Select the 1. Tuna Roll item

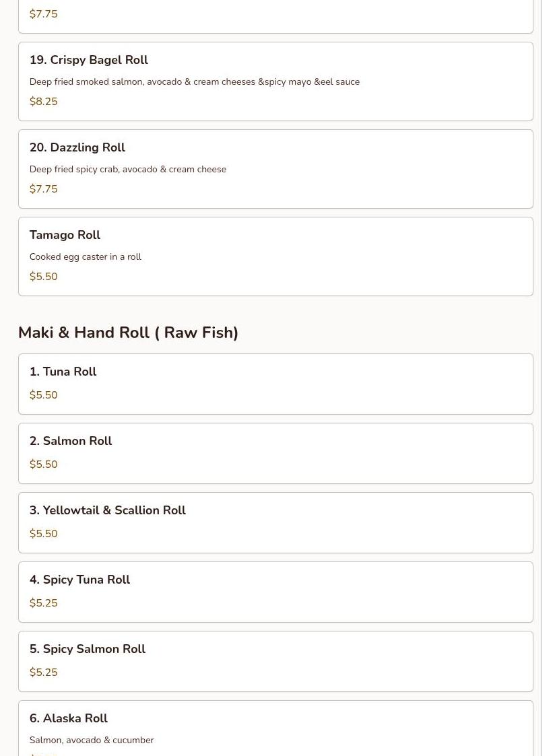(275, 384)
